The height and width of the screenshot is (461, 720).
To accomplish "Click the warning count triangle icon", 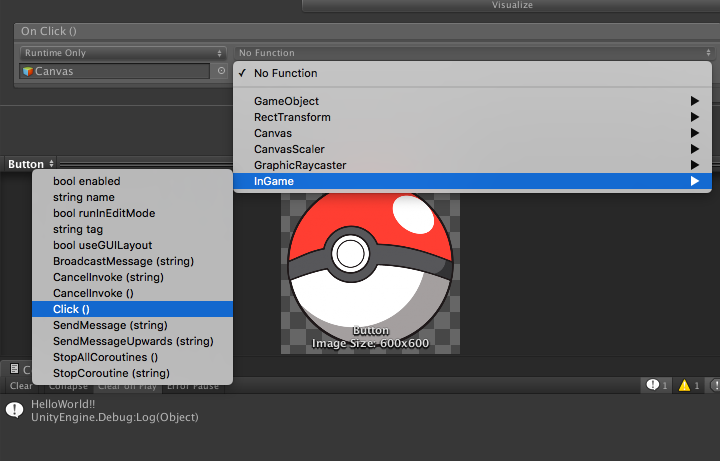I will click(x=684, y=385).
